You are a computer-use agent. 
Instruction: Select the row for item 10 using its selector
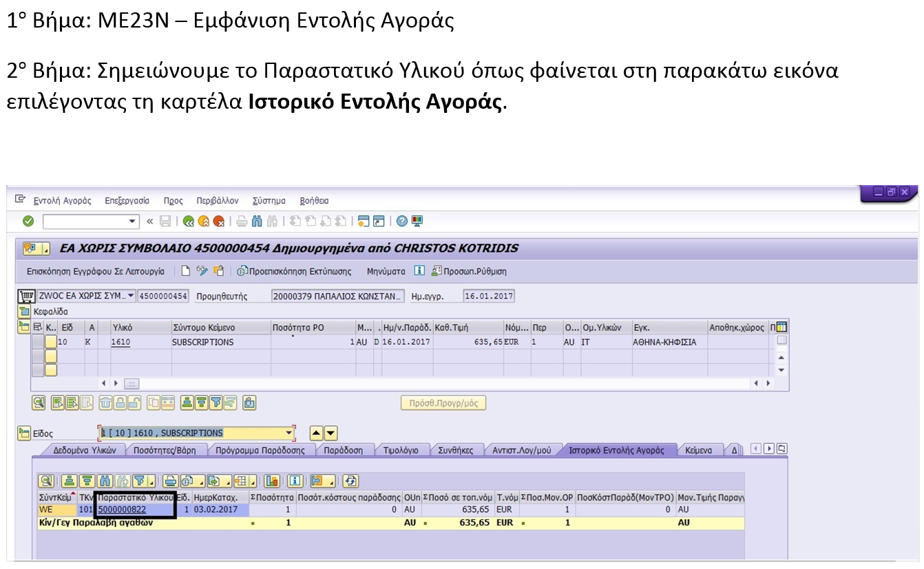point(38,342)
